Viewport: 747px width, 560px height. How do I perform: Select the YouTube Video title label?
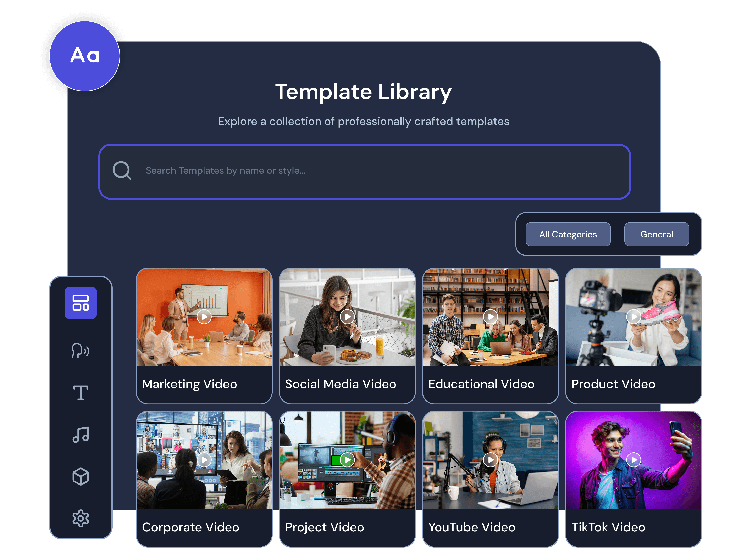point(472,527)
